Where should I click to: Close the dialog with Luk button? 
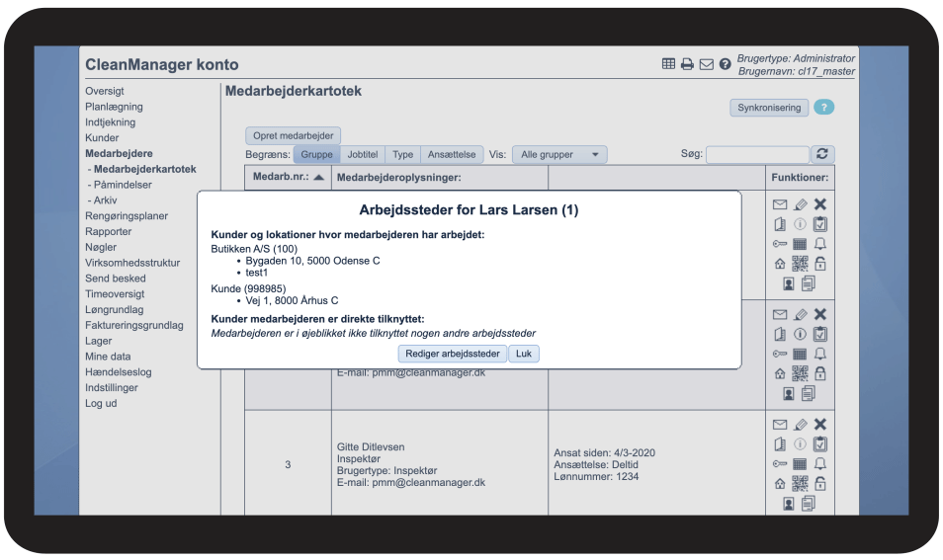point(524,354)
